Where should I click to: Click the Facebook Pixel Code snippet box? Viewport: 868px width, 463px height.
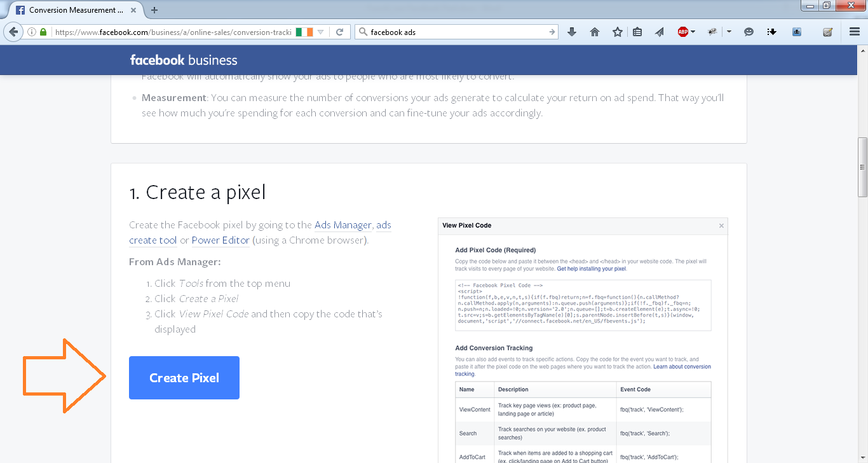pos(583,305)
